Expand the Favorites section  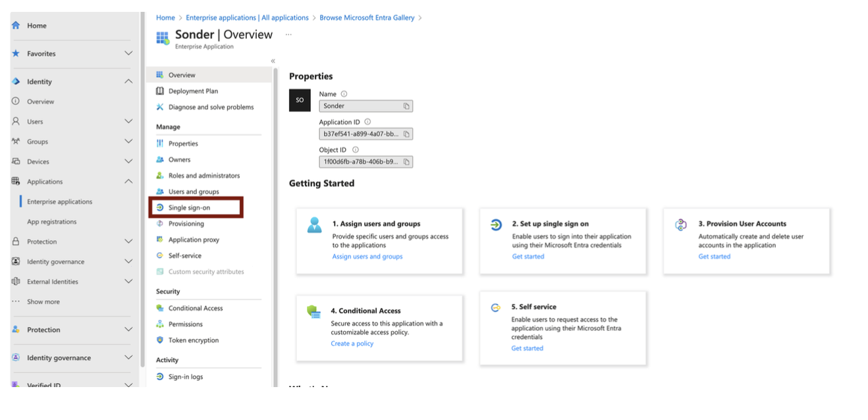[x=128, y=53]
